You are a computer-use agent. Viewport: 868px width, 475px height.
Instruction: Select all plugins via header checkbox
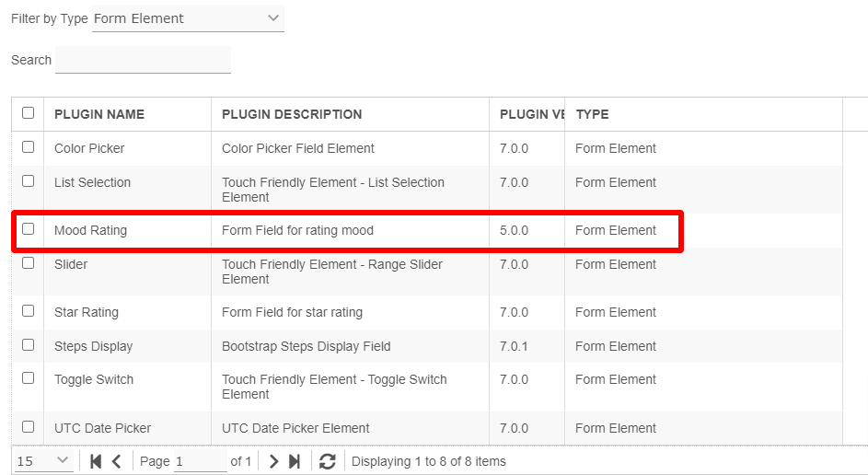29,113
